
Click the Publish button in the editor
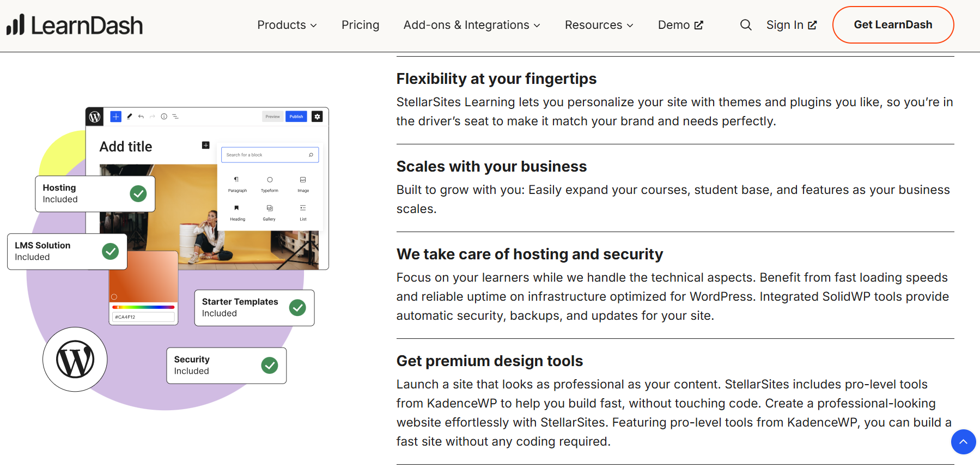296,116
